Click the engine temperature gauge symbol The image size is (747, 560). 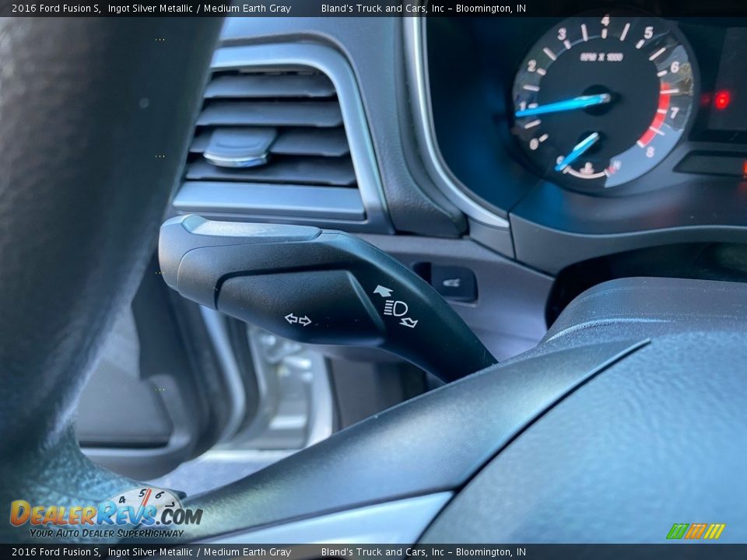point(588,168)
